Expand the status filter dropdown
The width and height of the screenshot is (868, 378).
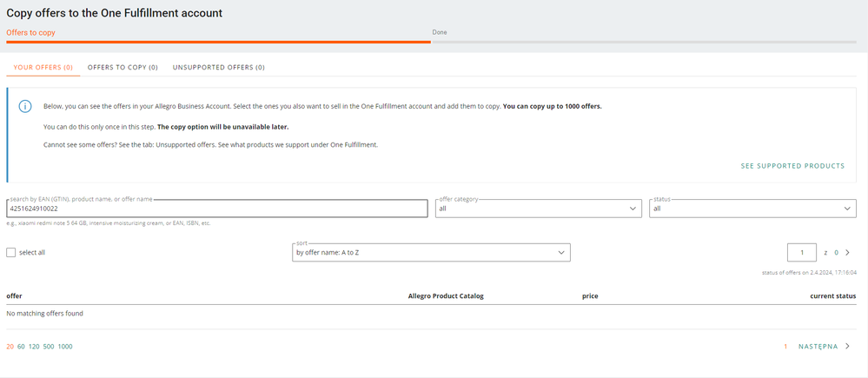pos(752,209)
